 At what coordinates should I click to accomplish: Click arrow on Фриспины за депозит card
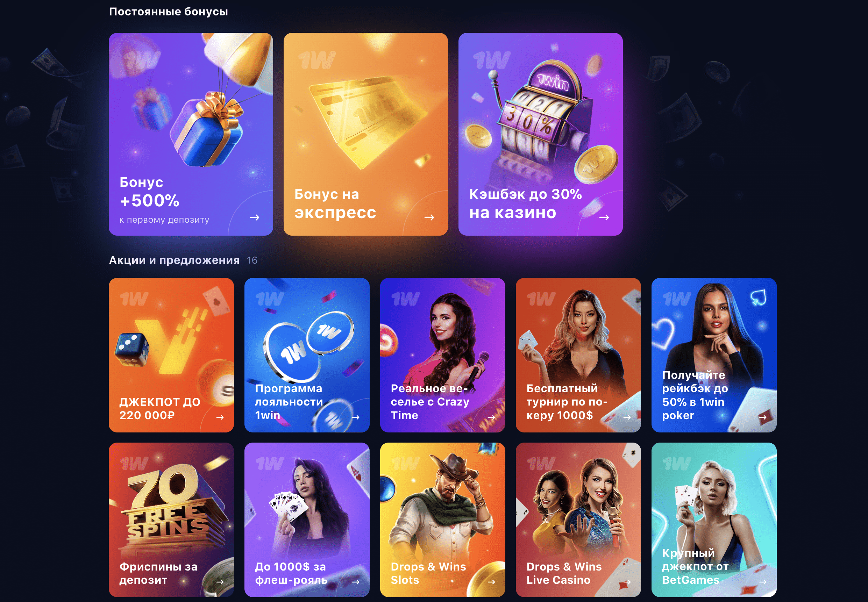pos(220,582)
